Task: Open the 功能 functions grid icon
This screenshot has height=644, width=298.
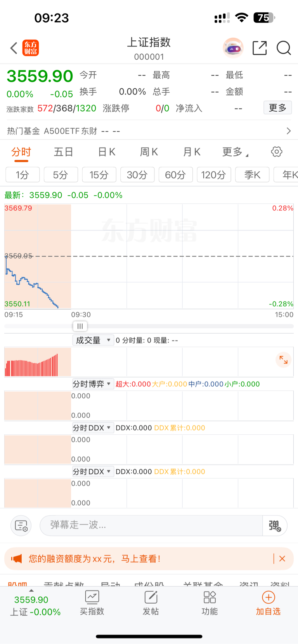Action: [210, 603]
